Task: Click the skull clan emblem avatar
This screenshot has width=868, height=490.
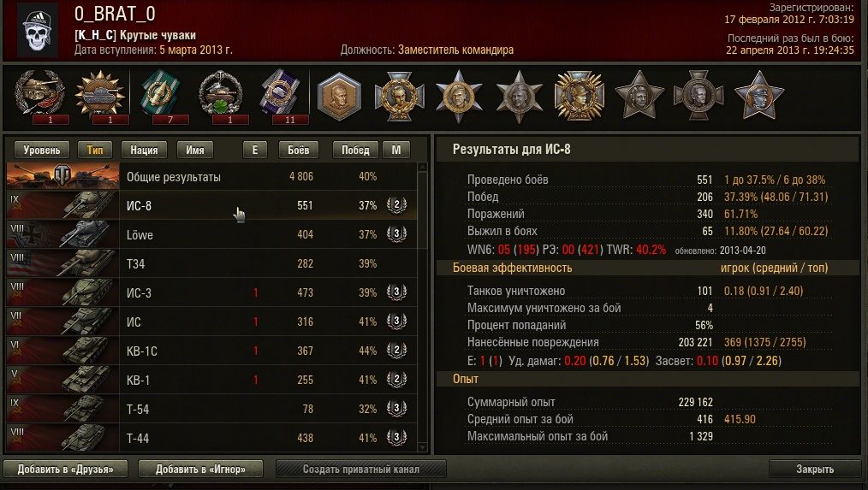Action: (x=38, y=31)
